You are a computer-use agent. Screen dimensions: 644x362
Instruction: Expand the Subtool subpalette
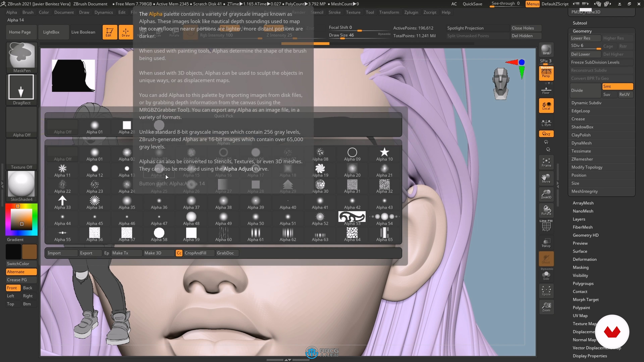(x=580, y=23)
